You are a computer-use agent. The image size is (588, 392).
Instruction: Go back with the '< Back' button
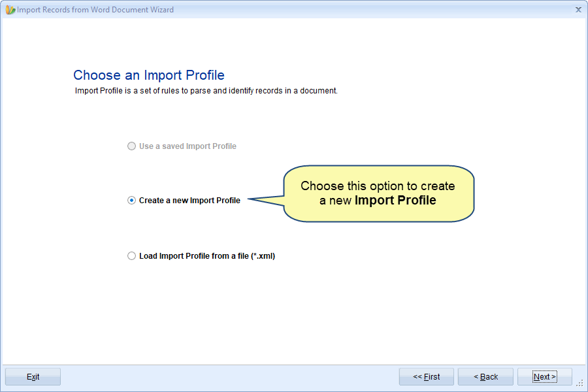coord(485,376)
